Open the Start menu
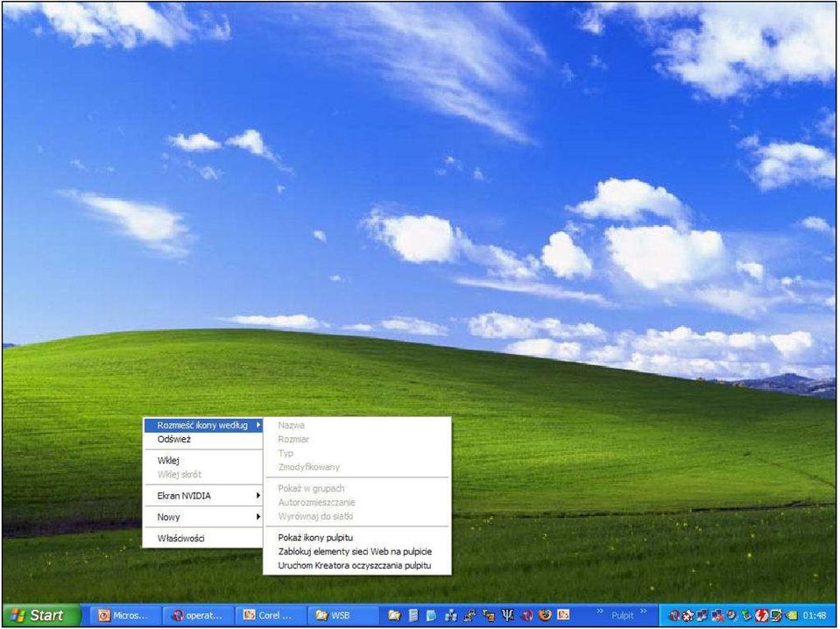840x629 pixels. [x=42, y=615]
